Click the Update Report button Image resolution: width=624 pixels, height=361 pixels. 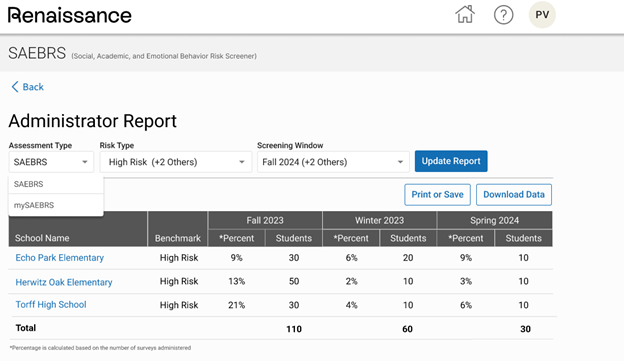pyautogui.click(x=451, y=161)
